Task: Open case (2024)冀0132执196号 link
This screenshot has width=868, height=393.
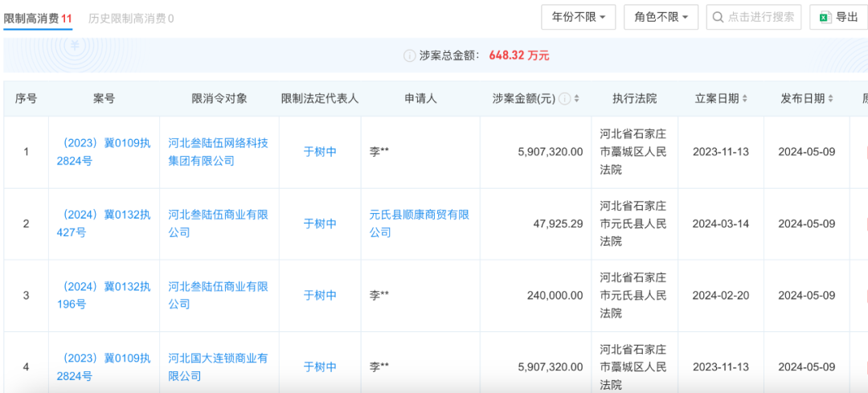Action: (x=104, y=295)
